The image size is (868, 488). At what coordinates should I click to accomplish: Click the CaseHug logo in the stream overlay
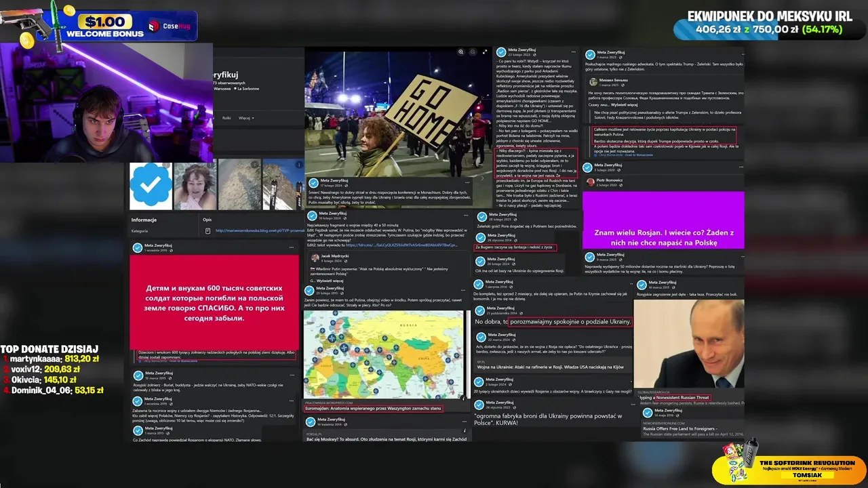170,26
